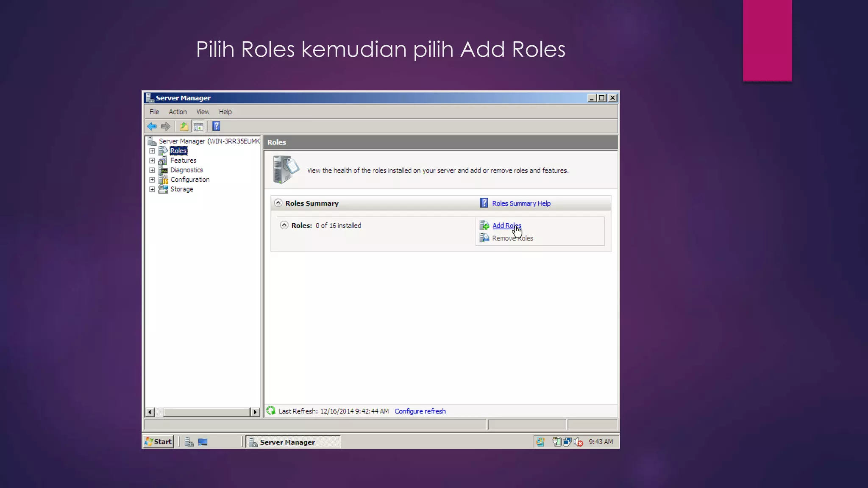Open the File menu
The image size is (868, 488).
[x=154, y=112]
